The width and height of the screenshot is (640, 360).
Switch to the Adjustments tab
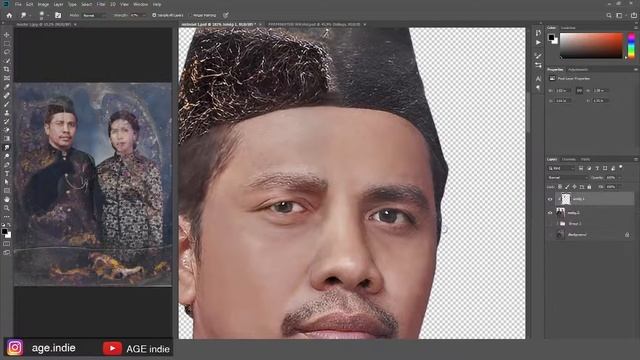[x=578, y=69]
